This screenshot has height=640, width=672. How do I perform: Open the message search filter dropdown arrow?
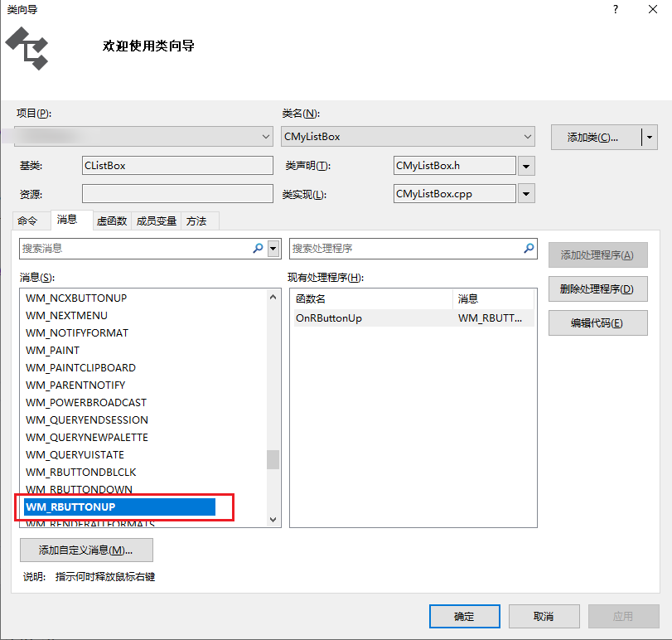pyautogui.click(x=273, y=248)
